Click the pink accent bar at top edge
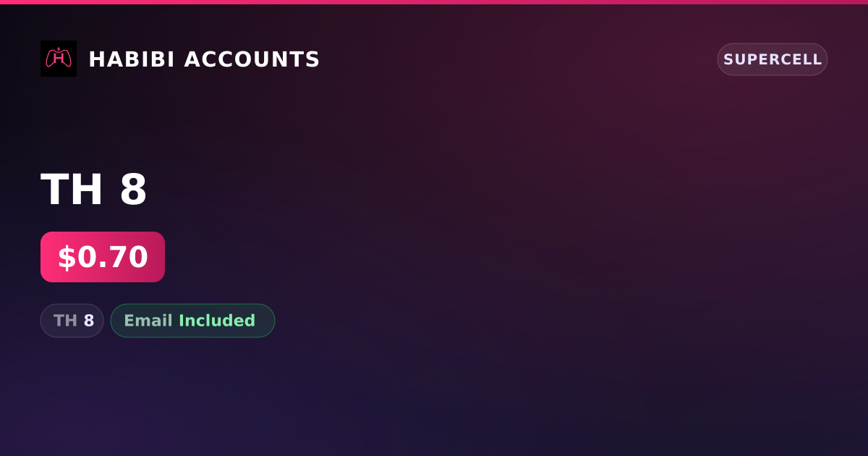Screen dimensions: 868x456 point(434,2)
